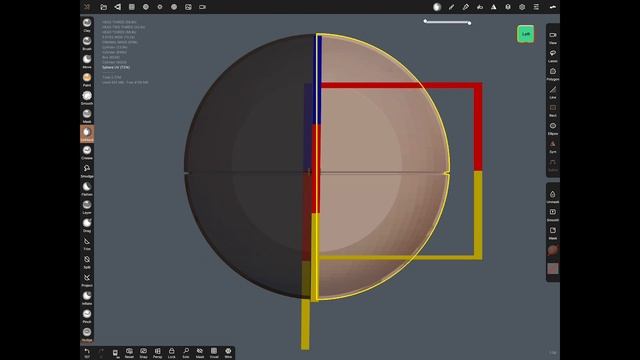Image resolution: width=640 pixels, height=360 pixels.
Task: Choose the Line selection shape
Action: coord(553,92)
